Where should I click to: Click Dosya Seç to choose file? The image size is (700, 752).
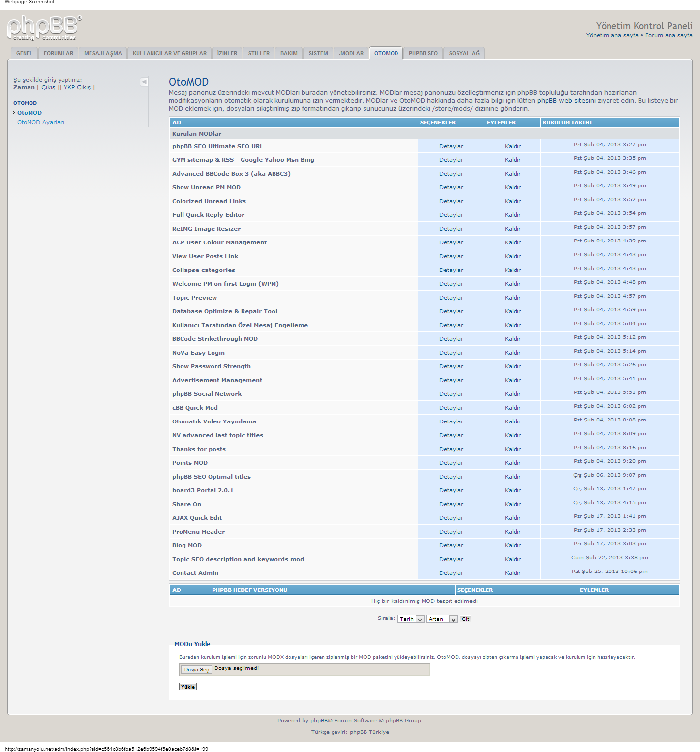196,669
